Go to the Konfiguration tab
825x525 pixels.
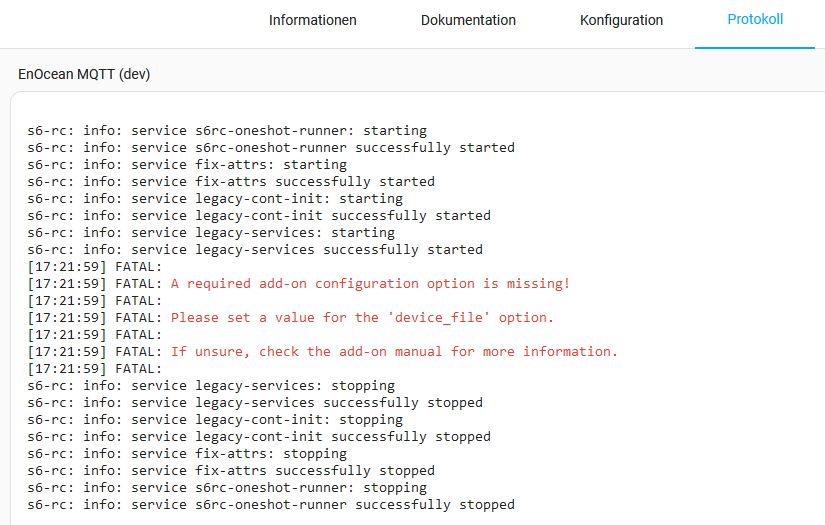click(x=621, y=20)
